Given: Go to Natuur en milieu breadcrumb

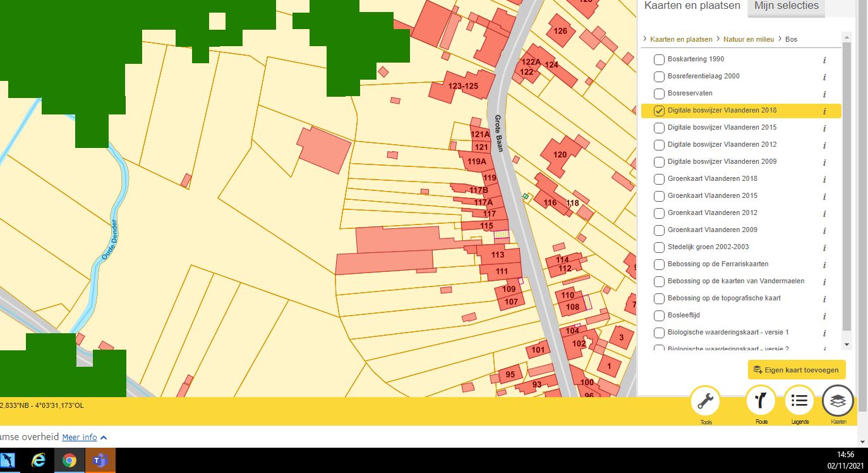Looking at the screenshot, I should tap(749, 39).
